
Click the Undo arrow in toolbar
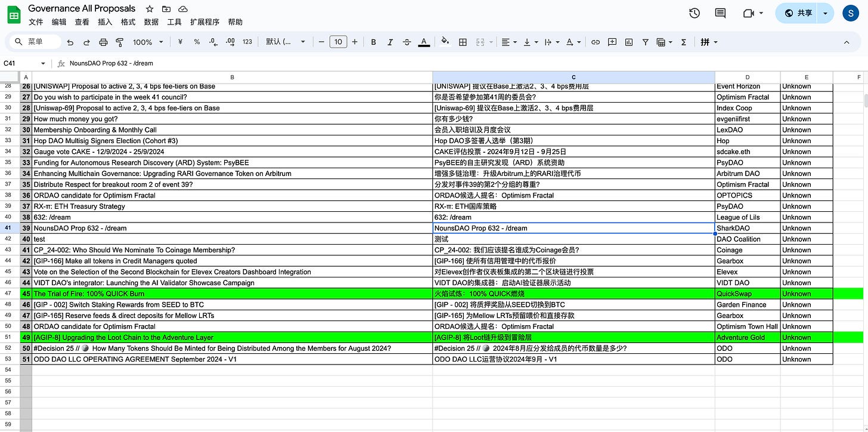pyautogui.click(x=70, y=42)
